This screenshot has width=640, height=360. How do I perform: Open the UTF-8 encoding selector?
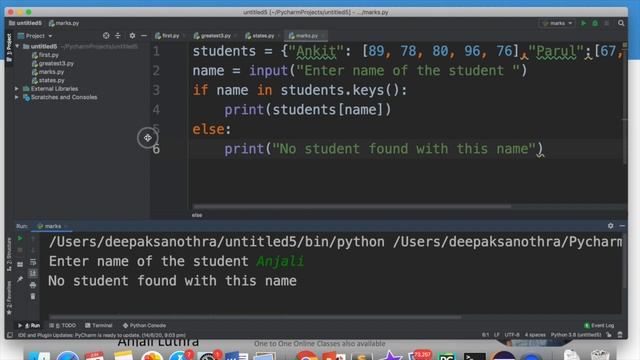tap(512, 335)
